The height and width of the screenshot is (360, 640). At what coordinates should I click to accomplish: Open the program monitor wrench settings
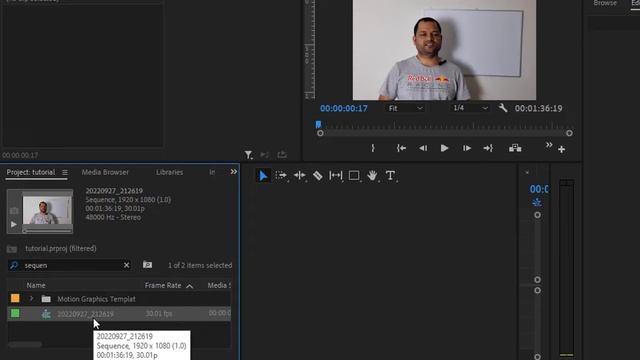pyautogui.click(x=503, y=108)
